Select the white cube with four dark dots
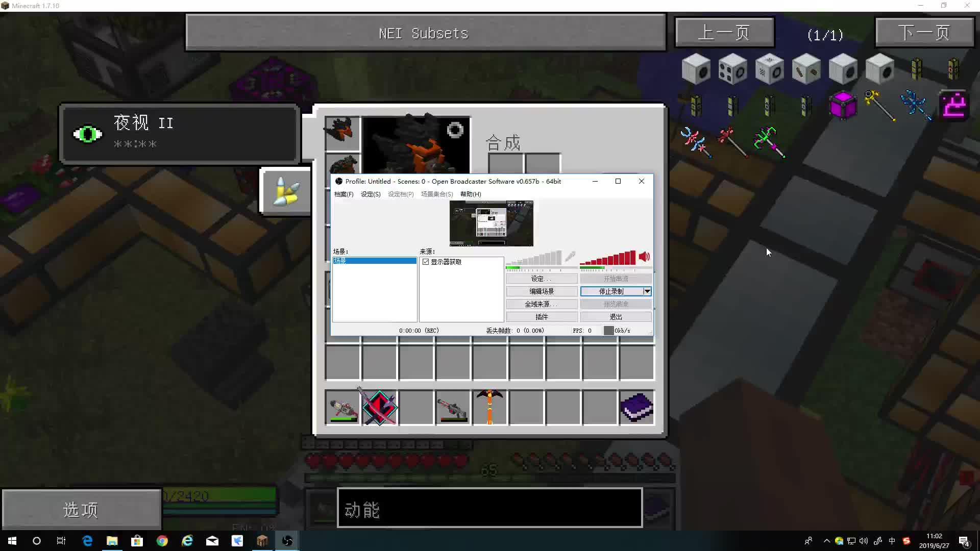The height and width of the screenshot is (551, 980). click(x=732, y=69)
